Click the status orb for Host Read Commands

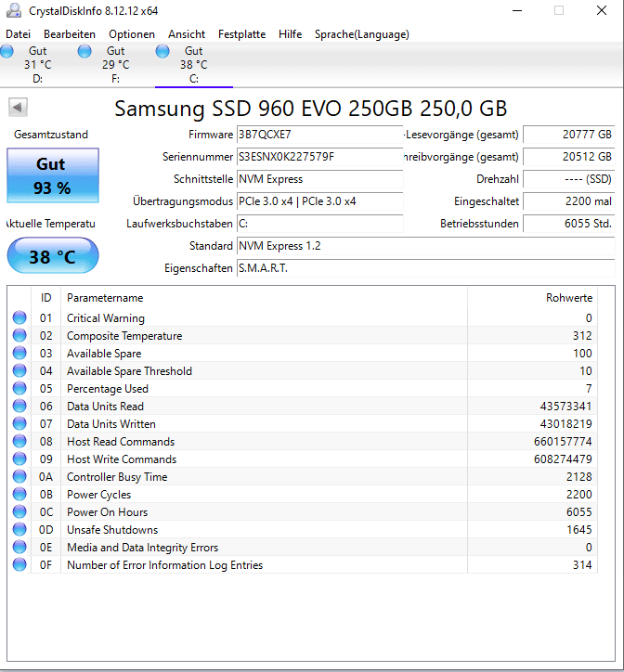[x=19, y=441]
